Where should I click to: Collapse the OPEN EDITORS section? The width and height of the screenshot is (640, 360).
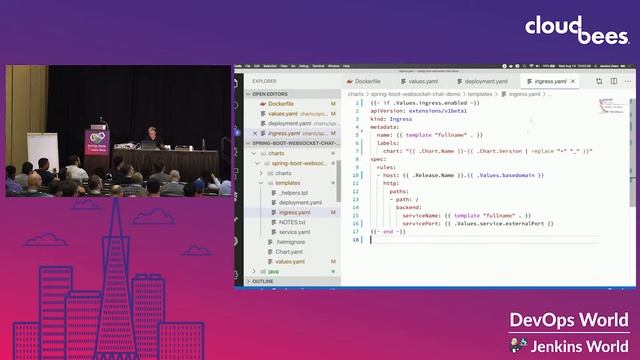pyautogui.click(x=293, y=94)
